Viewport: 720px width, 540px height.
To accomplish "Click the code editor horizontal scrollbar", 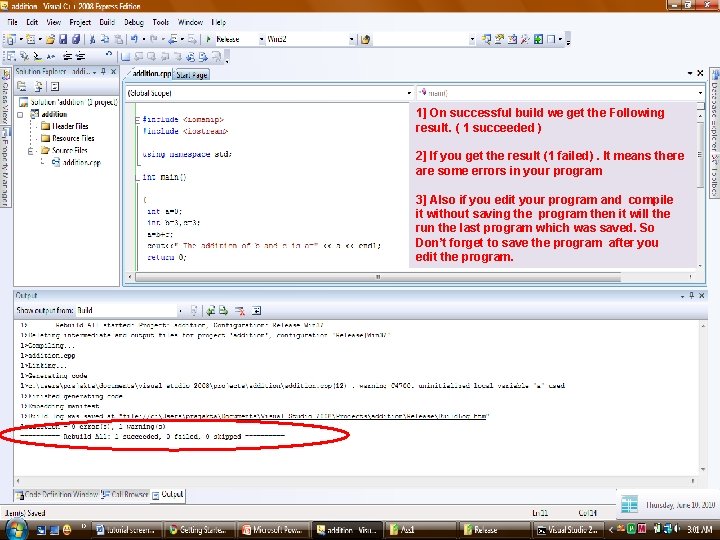I will point(378,277).
